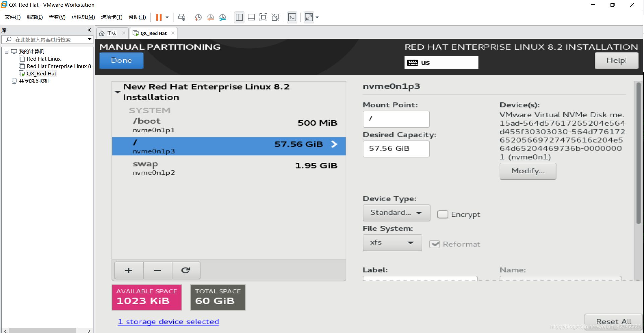Viewport: 644px width, 333px height.
Task: Click the library scroll left arrow
Action: [x=5, y=331]
